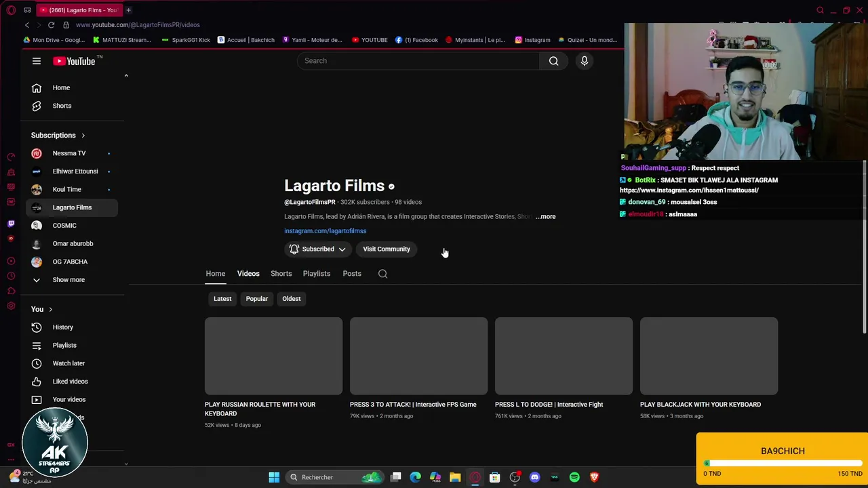The width and height of the screenshot is (868, 488).
Task: Select Lagarto Films in subscriptions
Action: click(73, 207)
